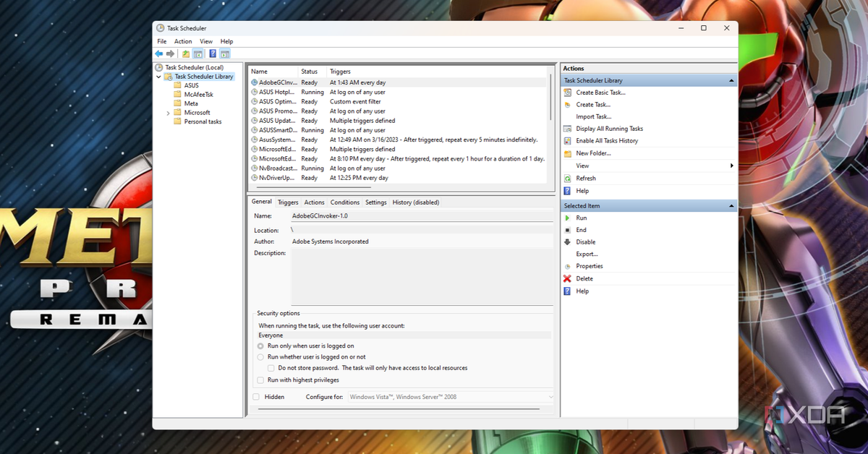Viewport: 868px width, 454px height.
Task: Open the Action menu
Action: 183,41
